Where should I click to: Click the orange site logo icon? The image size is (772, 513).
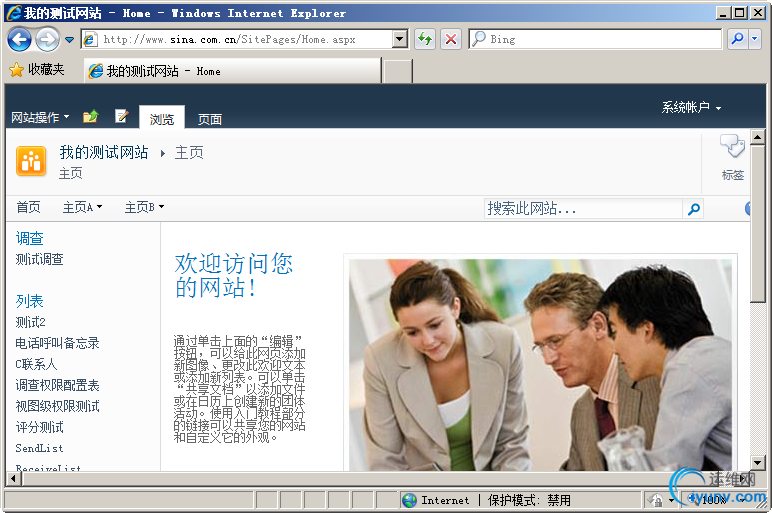pyautogui.click(x=31, y=161)
